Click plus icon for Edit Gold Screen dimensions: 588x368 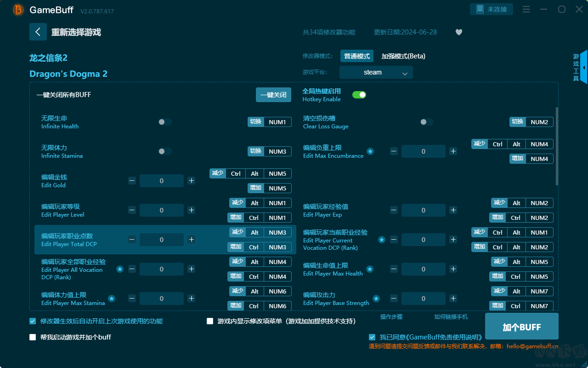[x=192, y=181]
